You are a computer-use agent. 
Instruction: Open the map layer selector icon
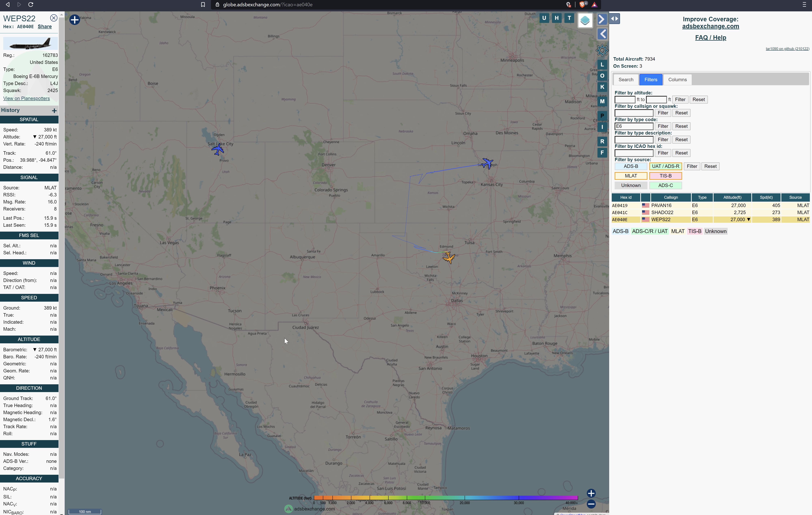585,21
